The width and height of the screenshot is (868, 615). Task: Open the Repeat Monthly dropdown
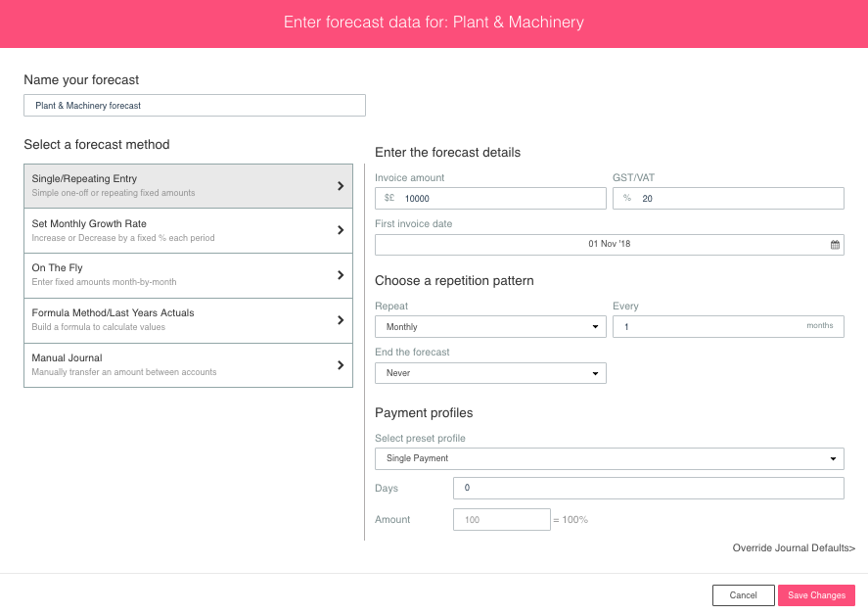pyautogui.click(x=490, y=326)
